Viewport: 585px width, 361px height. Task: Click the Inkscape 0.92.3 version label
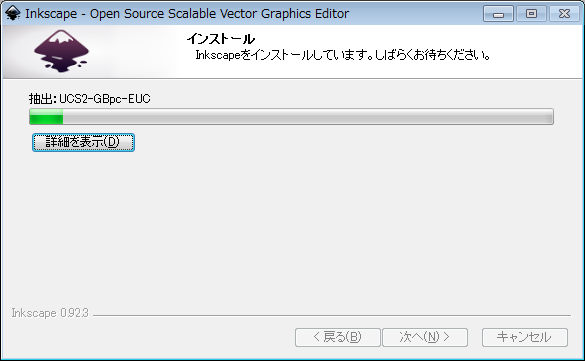coord(50,313)
